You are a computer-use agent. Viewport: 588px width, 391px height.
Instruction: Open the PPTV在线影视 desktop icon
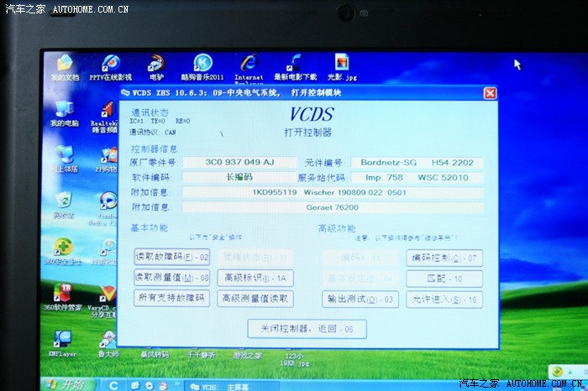[111, 68]
